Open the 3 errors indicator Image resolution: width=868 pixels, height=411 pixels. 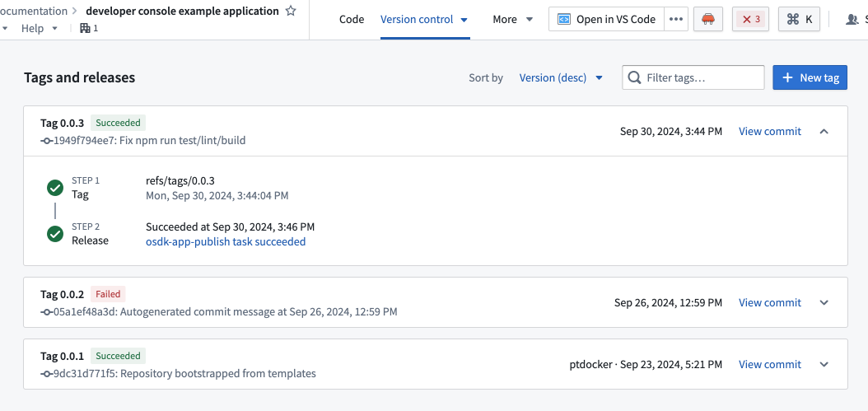pyautogui.click(x=750, y=20)
